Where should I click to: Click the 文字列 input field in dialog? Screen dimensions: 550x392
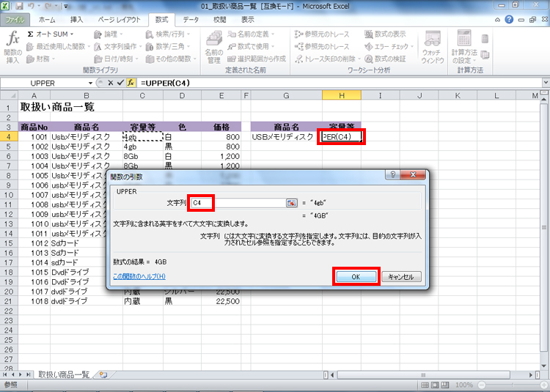point(238,202)
